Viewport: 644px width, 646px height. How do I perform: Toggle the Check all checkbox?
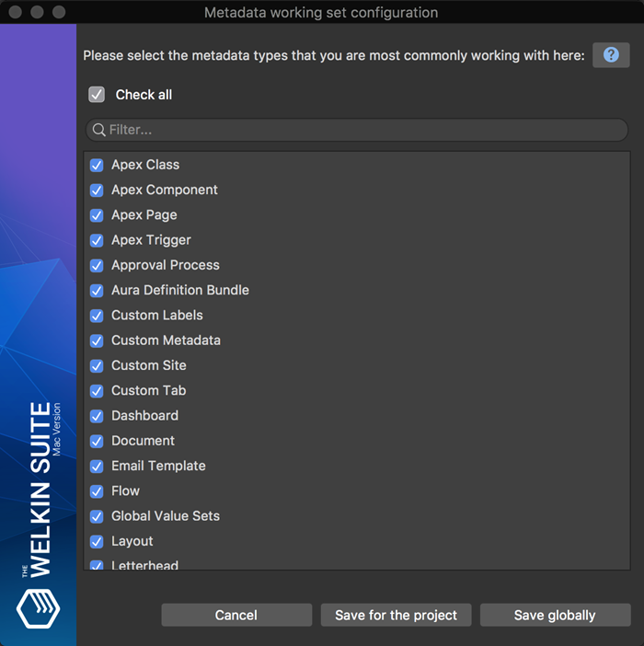[x=97, y=95]
